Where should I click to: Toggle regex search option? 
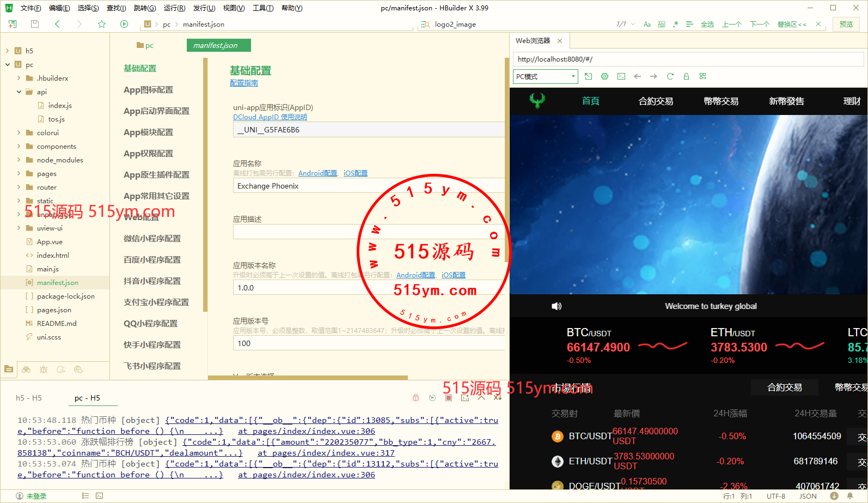click(x=675, y=25)
